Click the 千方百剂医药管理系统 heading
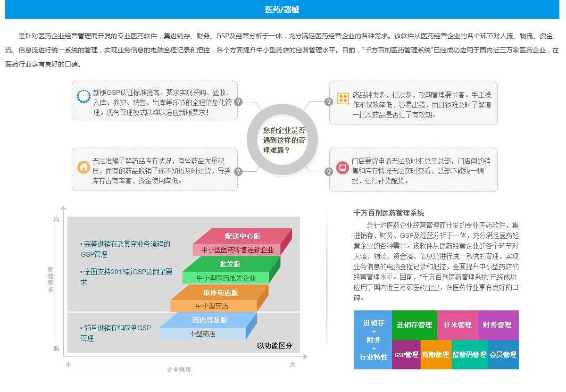Image resolution: width=566 pixels, height=392 pixels. tap(389, 213)
